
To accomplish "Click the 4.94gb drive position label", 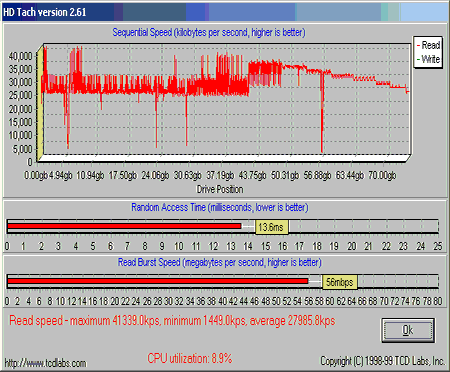I will pos(60,175).
